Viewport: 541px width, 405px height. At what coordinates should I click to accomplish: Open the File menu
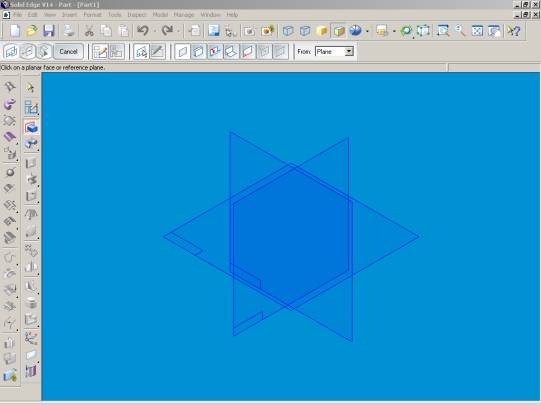tap(18, 15)
